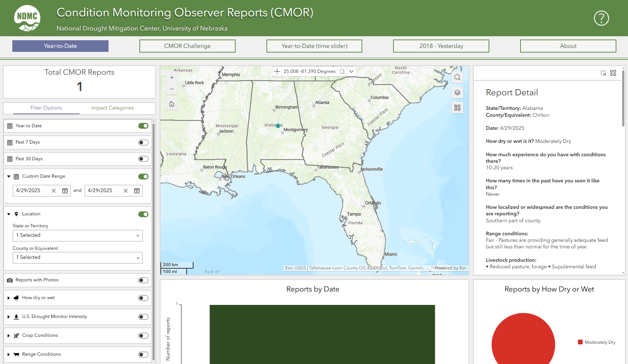
Task: Click the filter panel scrollbar
Action: (x=154, y=241)
